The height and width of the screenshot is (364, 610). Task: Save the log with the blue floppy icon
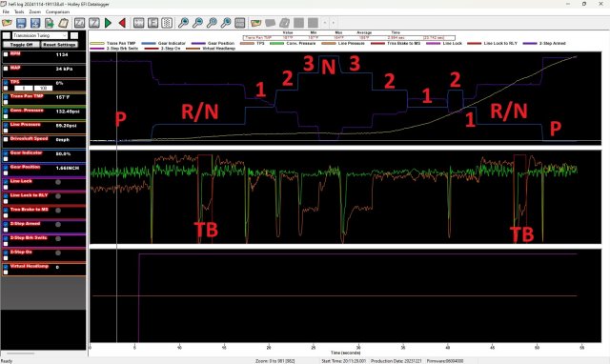(21, 23)
